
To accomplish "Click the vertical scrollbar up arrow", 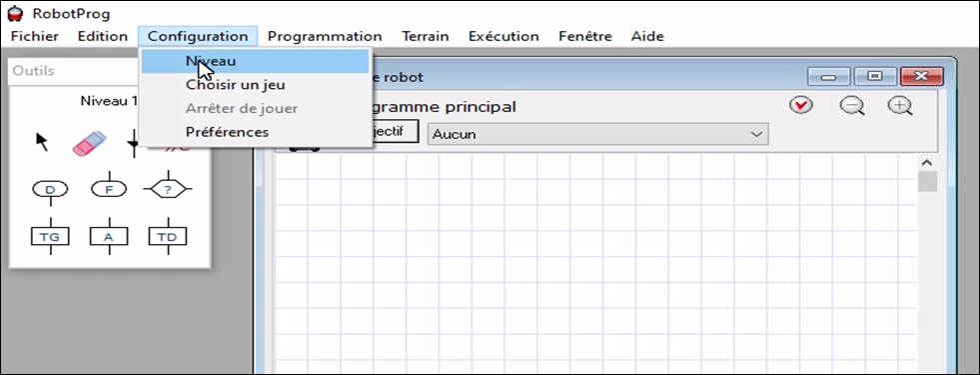I will pyautogui.click(x=927, y=163).
